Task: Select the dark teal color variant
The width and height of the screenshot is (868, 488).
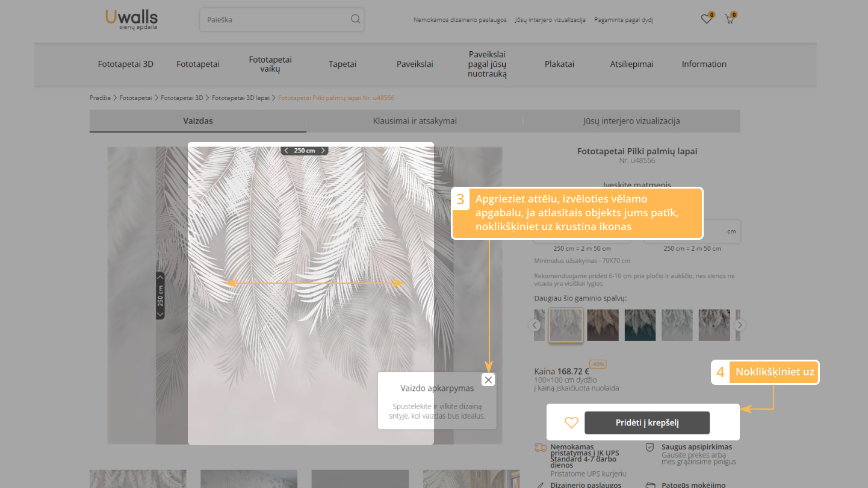Action: (x=640, y=325)
